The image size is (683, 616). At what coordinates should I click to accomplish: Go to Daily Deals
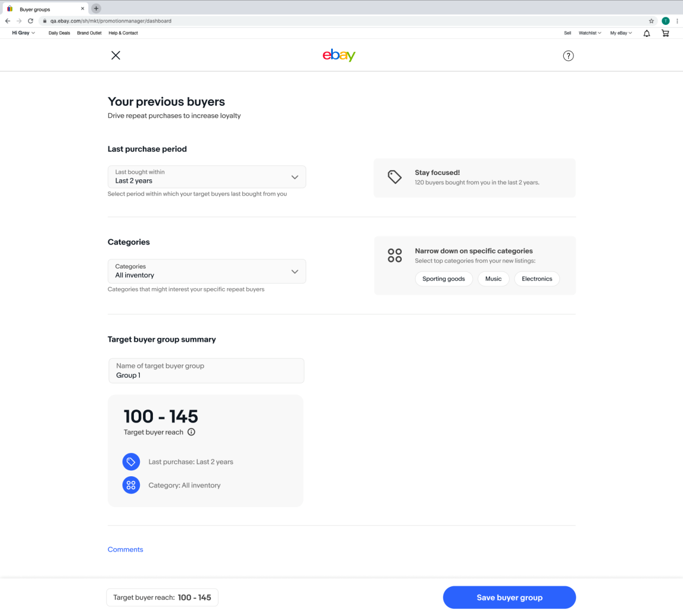pos(59,33)
